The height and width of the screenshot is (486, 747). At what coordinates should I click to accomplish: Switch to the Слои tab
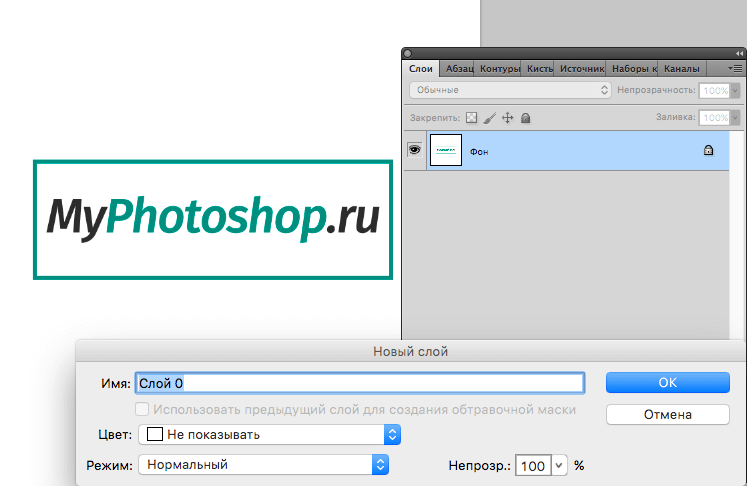[421, 69]
